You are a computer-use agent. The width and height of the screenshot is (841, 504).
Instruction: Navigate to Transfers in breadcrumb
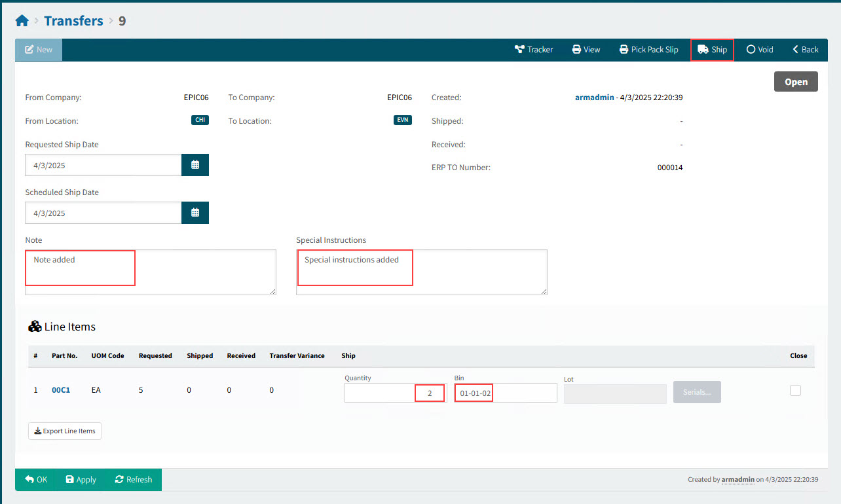tap(73, 21)
